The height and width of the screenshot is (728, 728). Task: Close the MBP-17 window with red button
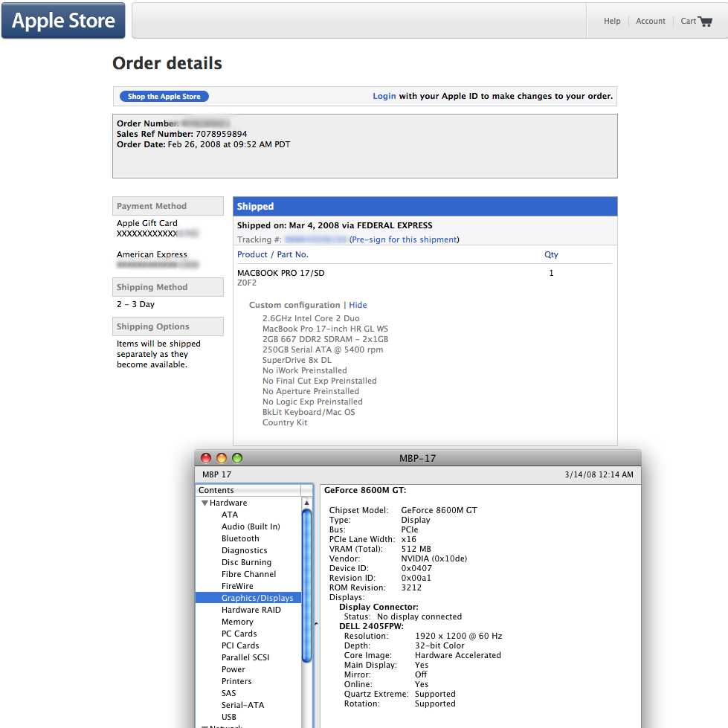[x=206, y=458]
